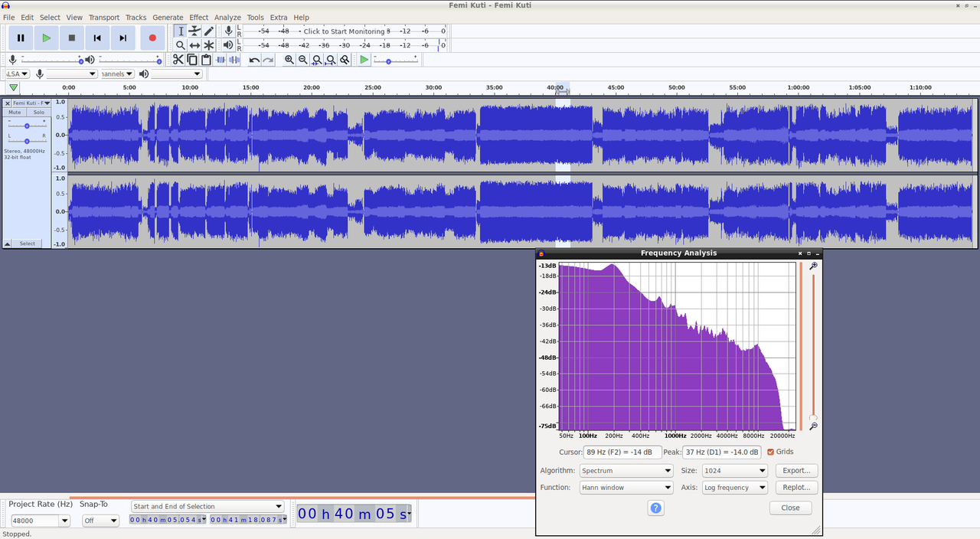Screen dimensions: 980x539
Task: Select the Zoom (magnifier) tool
Action: click(x=181, y=45)
